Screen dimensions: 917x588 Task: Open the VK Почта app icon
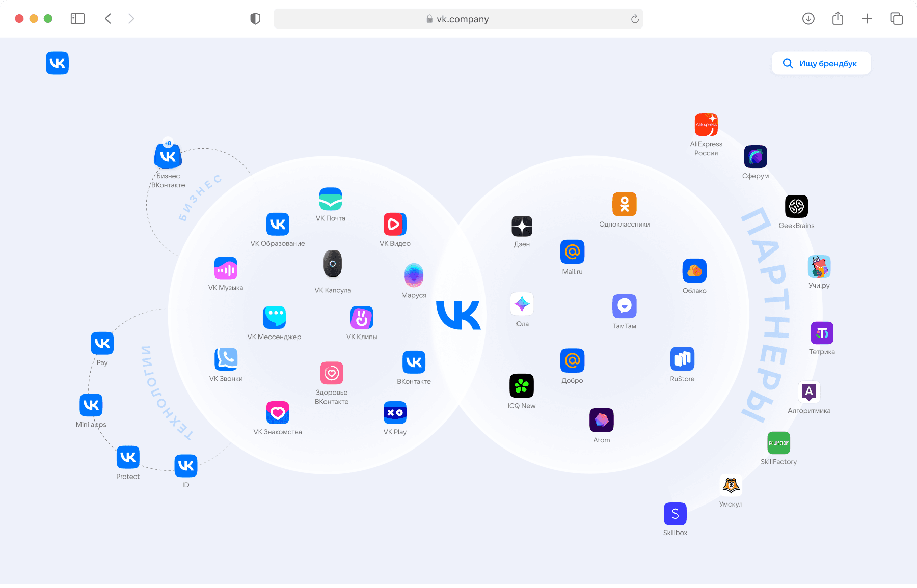331,199
